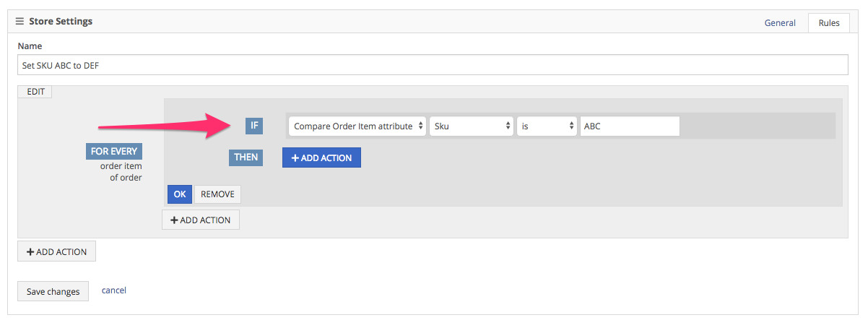
Task: Click the outermost ADD ACTION button above Save changes
Action: point(56,251)
